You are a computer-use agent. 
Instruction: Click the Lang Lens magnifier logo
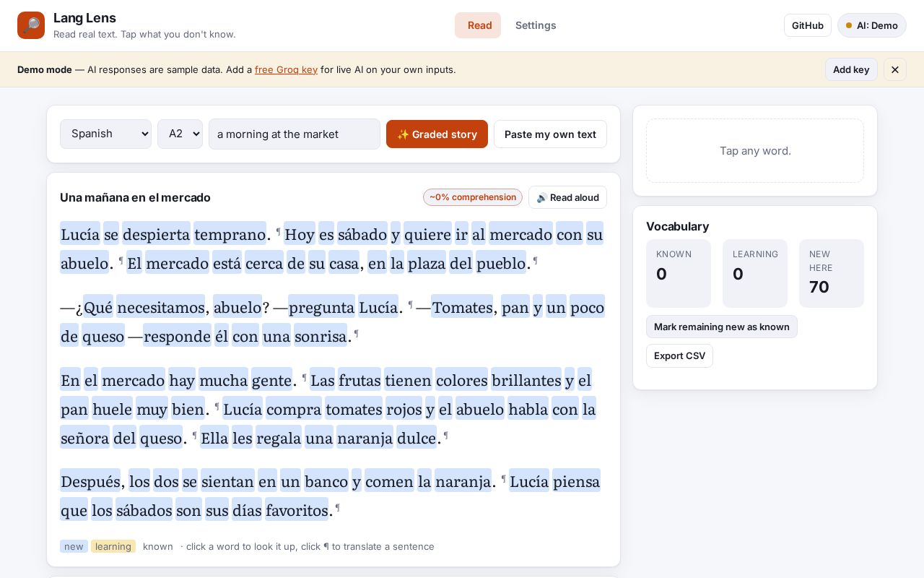tap(31, 25)
